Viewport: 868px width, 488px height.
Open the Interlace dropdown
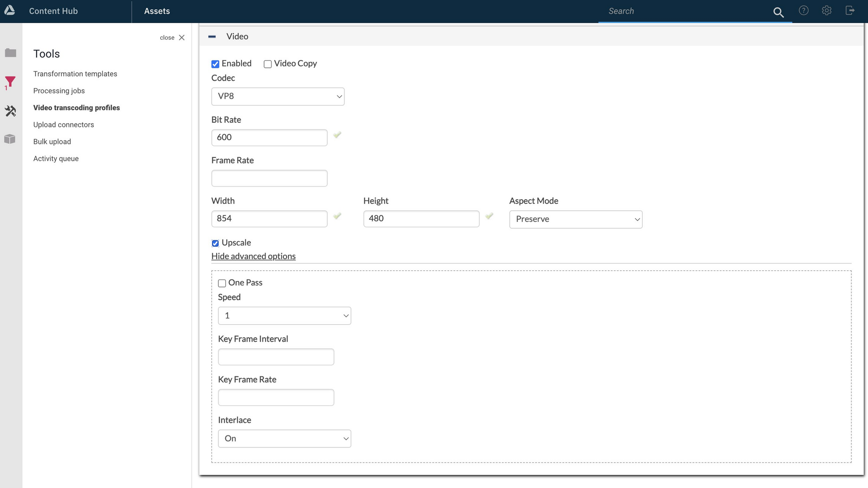tap(284, 439)
